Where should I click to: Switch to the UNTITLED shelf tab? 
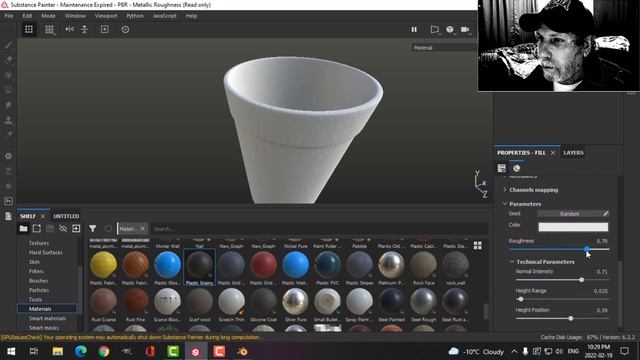click(66, 216)
